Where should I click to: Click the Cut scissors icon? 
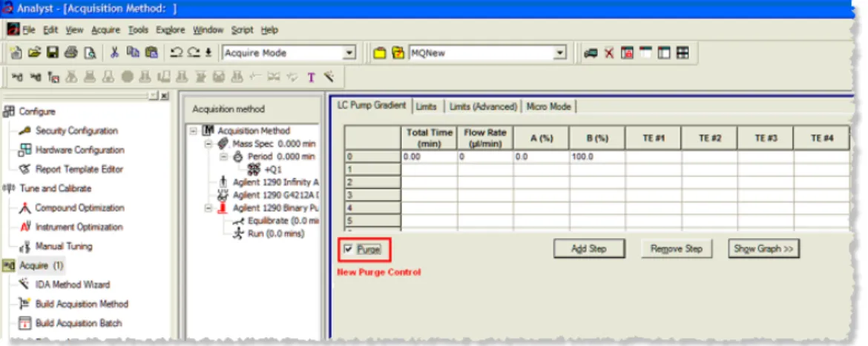coord(114,53)
